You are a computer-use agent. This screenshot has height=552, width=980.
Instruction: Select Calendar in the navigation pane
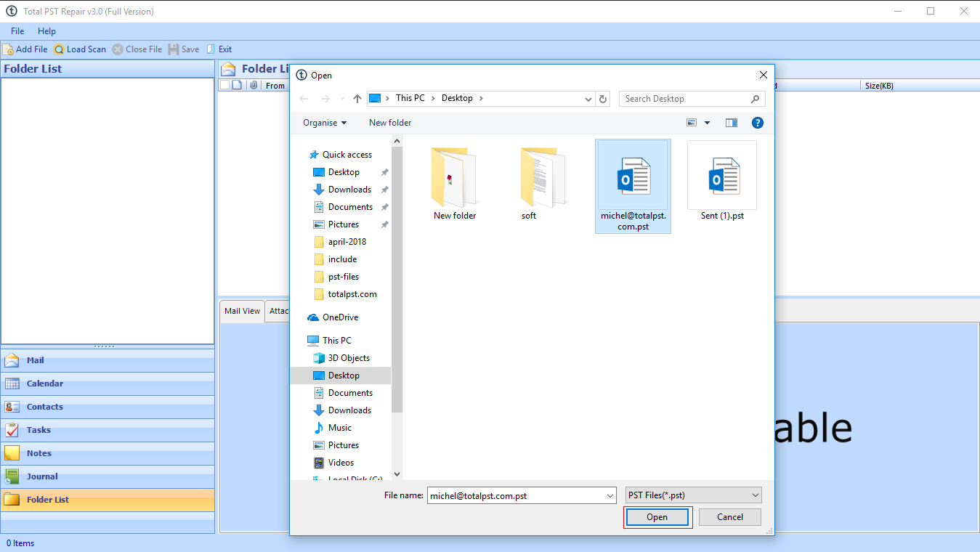pos(108,383)
